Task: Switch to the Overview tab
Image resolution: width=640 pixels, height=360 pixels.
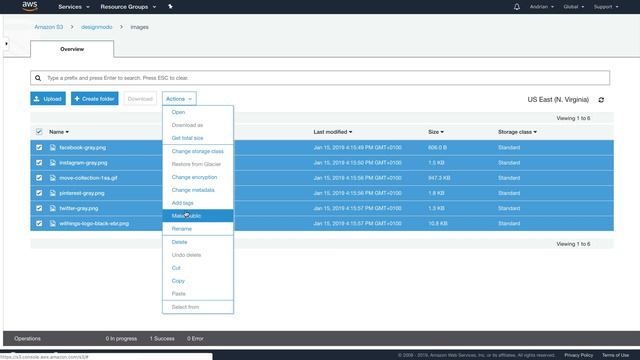Action: (72, 49)
